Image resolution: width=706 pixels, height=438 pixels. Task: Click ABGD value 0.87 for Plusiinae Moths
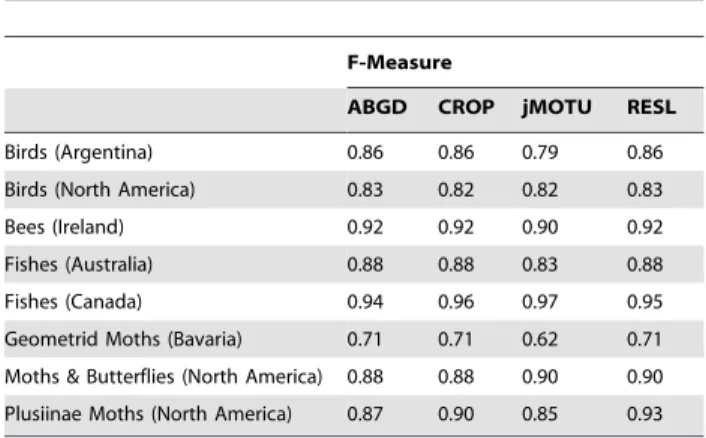(x=365, y=414)
